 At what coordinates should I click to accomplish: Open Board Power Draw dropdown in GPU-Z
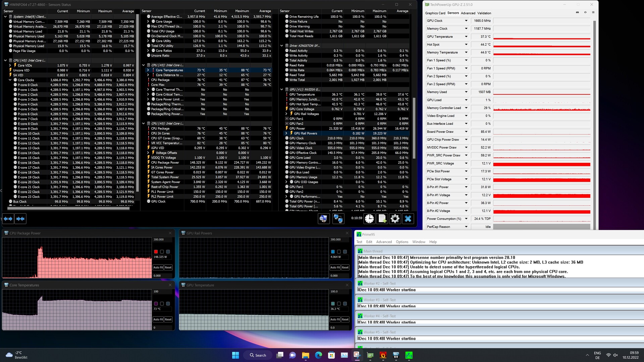tap(466, 132)
